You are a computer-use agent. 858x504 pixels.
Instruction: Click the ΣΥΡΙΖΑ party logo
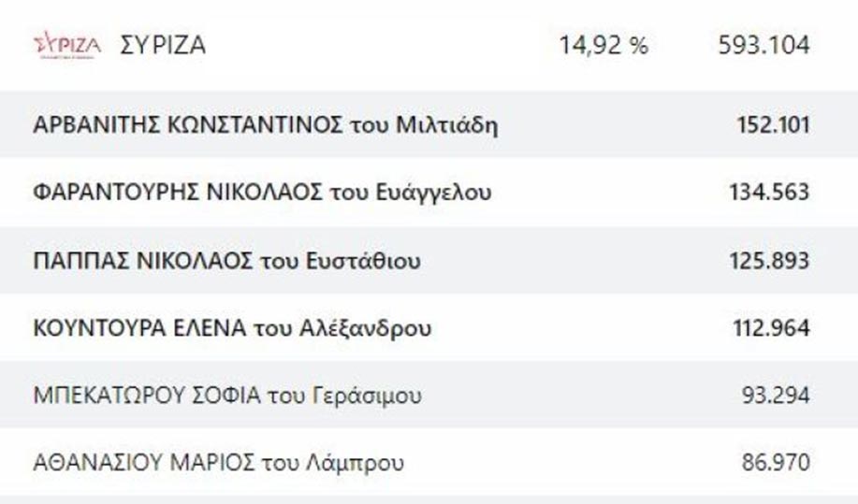point(67,45)
